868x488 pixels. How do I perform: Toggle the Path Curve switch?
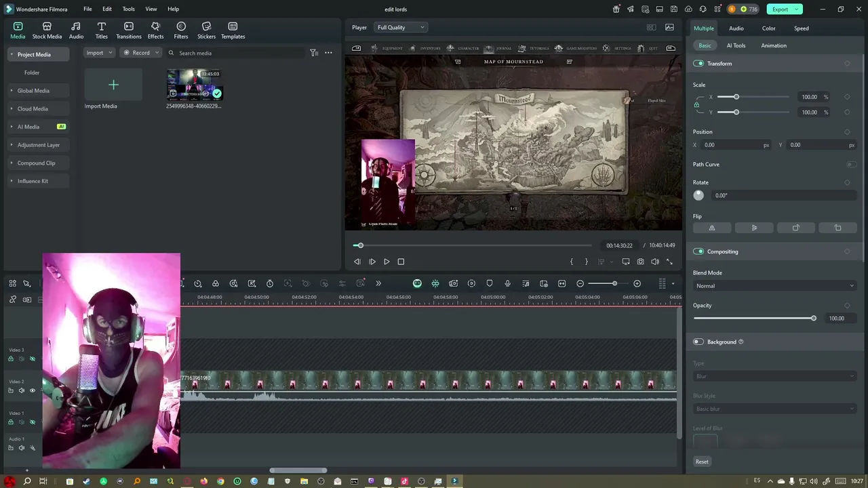(x=851, y=164)
